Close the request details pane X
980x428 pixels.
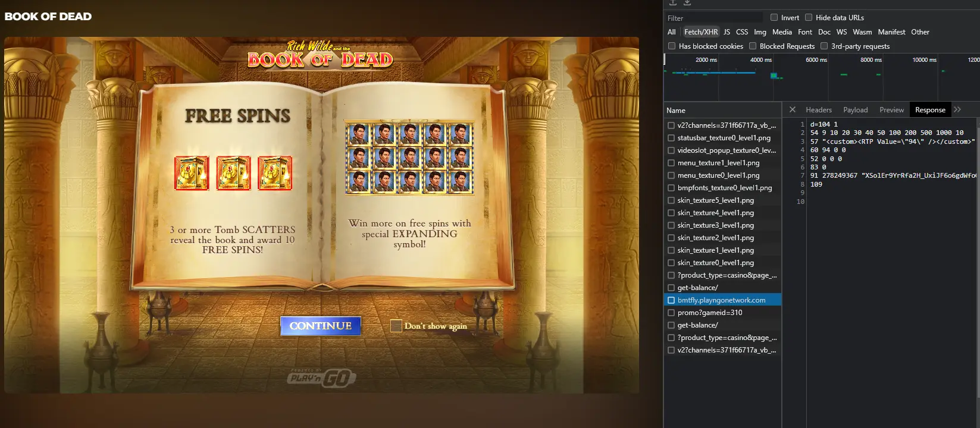click(x=793, y=109)
